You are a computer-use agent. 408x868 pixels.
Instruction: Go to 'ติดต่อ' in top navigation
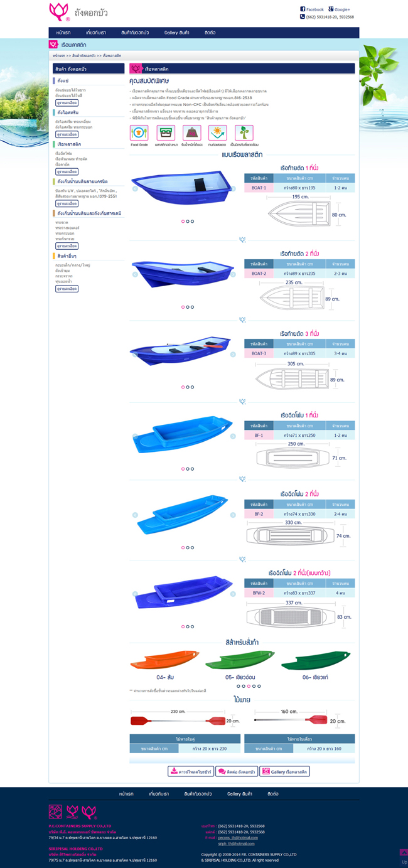[210, 32]
